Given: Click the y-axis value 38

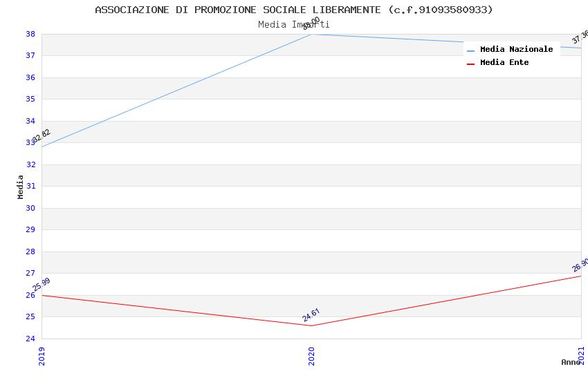Looking at the screenshot, I should (30, 34).
